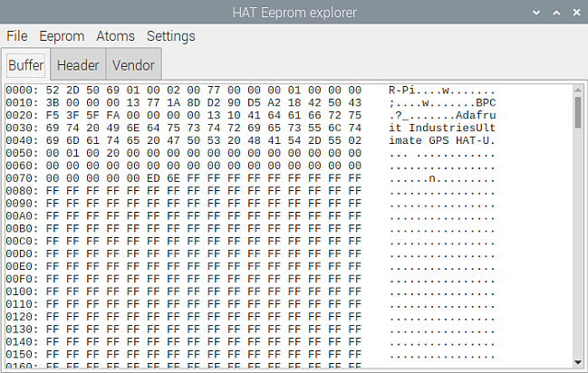588x373 pixels.
Task: Click the HAT Eeprom explorer title bar
Action: [x=294, y=13]
